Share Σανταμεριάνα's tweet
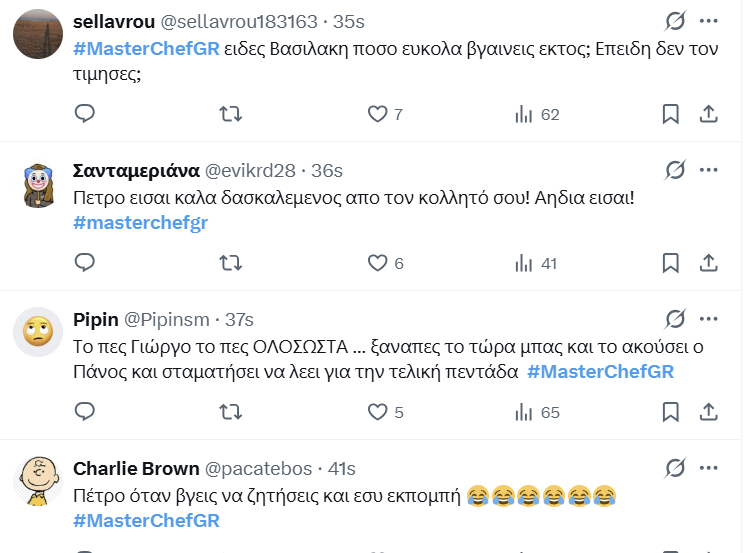The width and height of the screenshot is (747, 553). click(708, 263)
